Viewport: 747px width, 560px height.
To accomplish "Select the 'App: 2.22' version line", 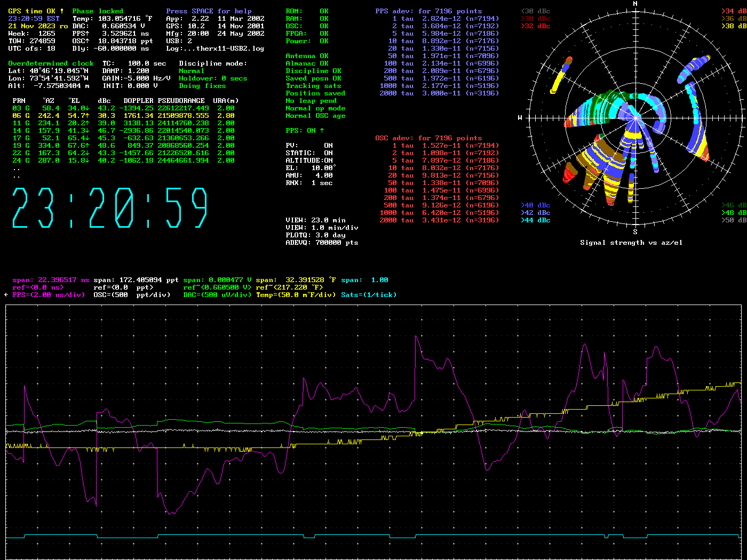I will [187, 19].
